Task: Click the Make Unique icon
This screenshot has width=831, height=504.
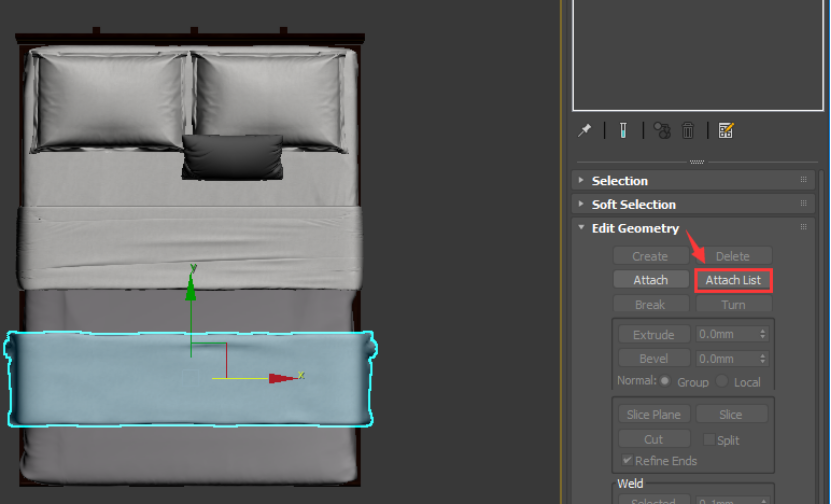Action: coord(661,130)
